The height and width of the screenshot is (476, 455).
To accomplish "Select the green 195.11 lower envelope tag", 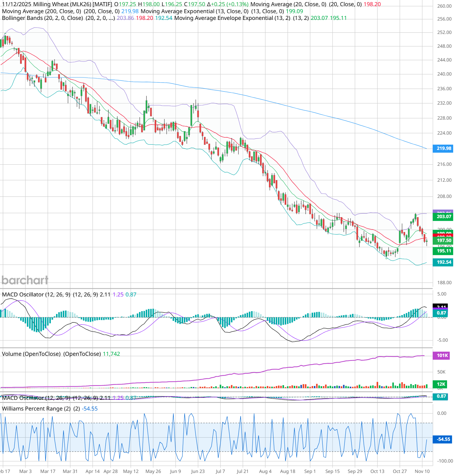I will (443, 251).
